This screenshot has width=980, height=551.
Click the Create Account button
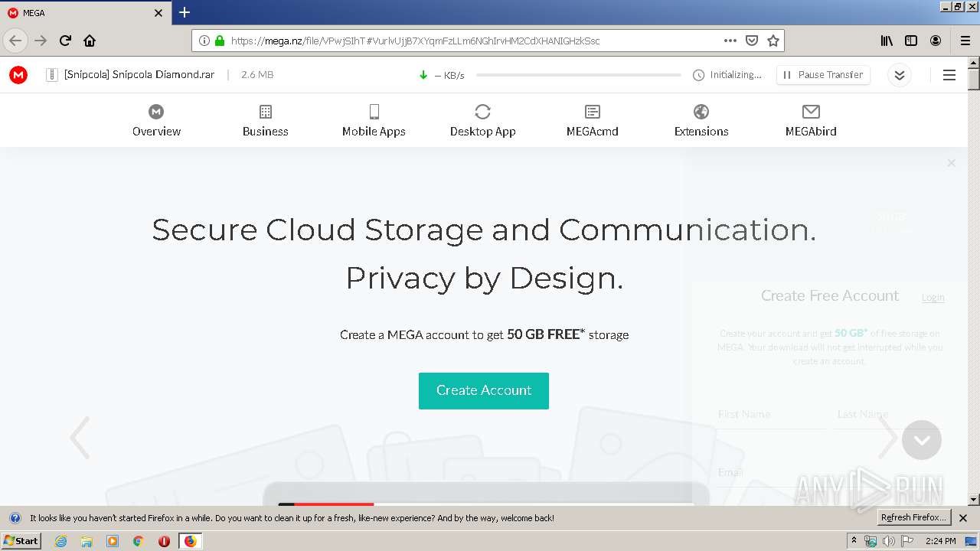[x=484, y=390]
